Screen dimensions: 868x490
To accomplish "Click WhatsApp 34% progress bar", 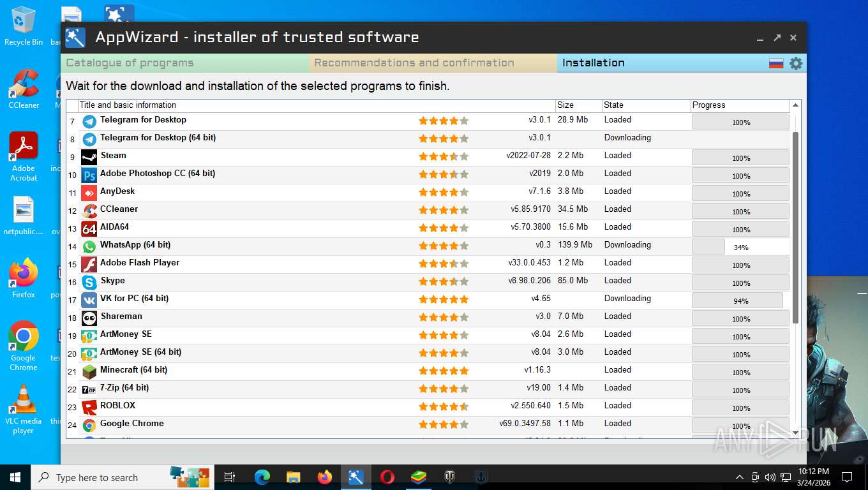I will click(740, 247).
